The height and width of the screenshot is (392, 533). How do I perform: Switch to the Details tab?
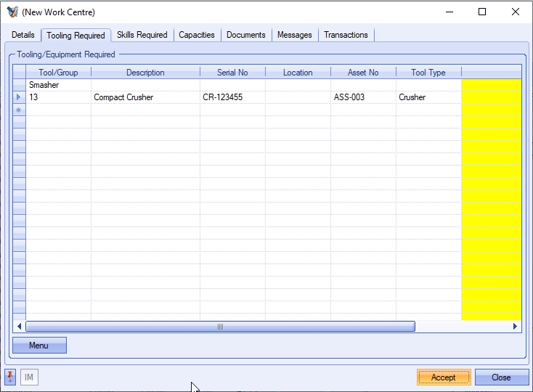[x=23, y=35]
